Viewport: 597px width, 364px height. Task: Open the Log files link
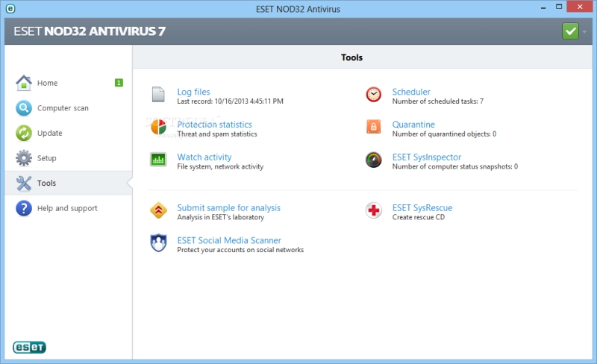(x=193, y=92)
